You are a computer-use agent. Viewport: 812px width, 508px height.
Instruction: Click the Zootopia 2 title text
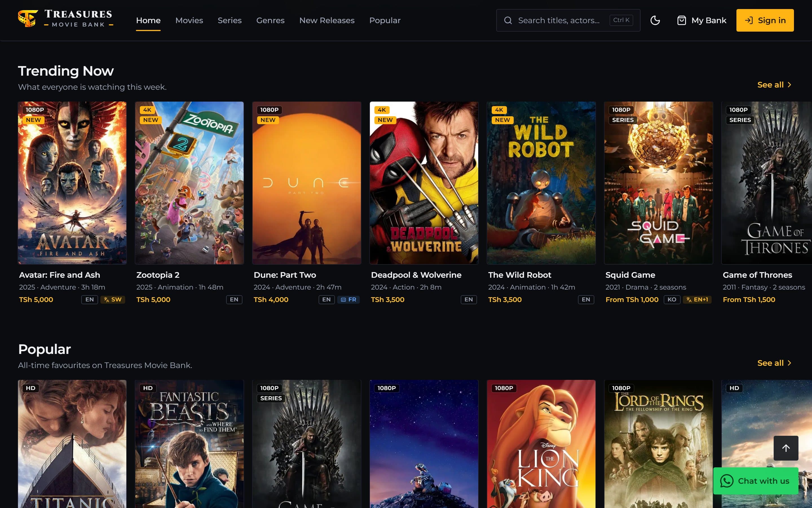click(x=158, y=275)
